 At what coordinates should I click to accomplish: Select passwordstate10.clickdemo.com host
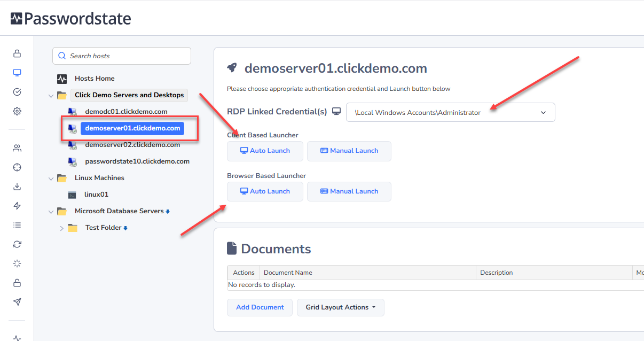tap(137, 161)
